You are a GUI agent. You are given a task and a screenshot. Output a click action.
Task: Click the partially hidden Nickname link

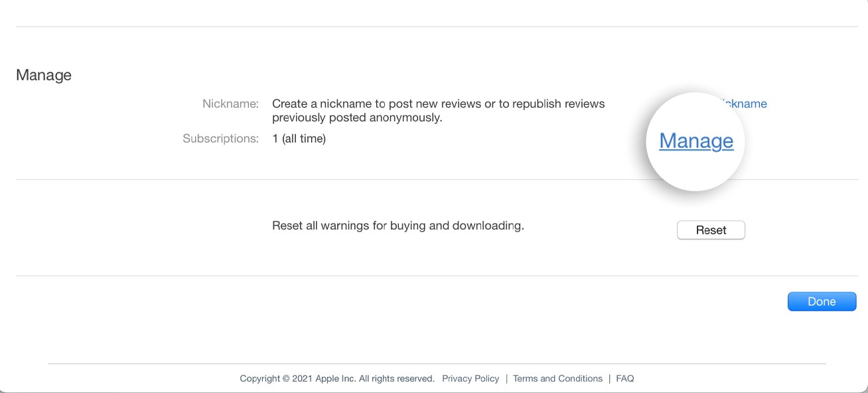pos(748,104)
